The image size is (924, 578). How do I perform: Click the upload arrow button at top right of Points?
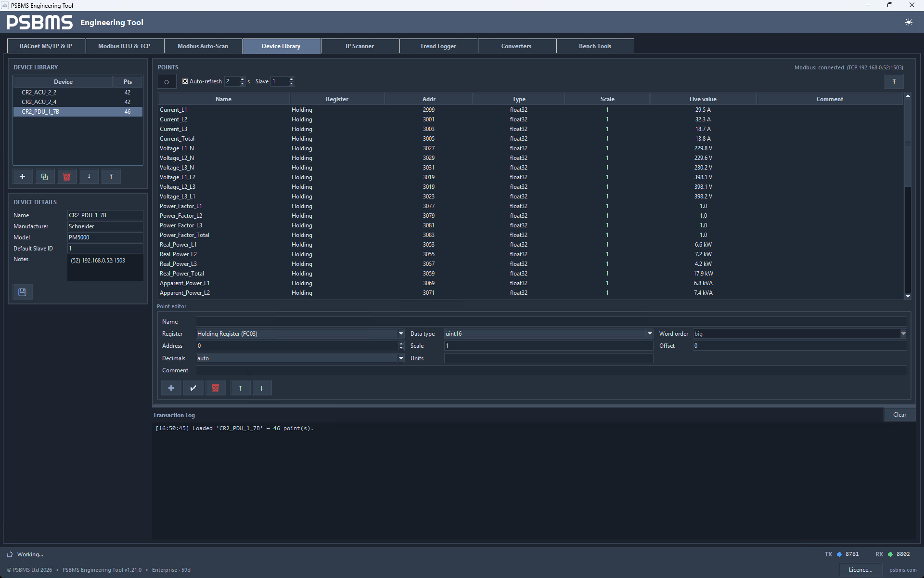pos(894,81)
